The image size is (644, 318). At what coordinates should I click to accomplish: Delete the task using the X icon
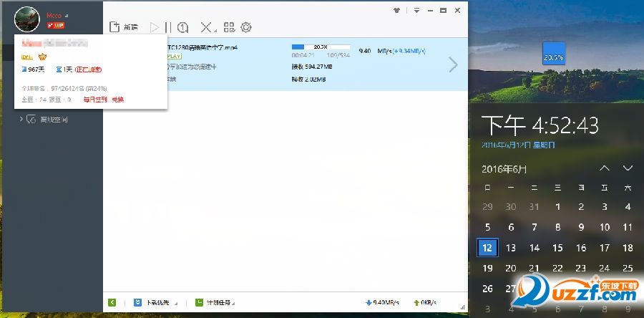[207, 27]
